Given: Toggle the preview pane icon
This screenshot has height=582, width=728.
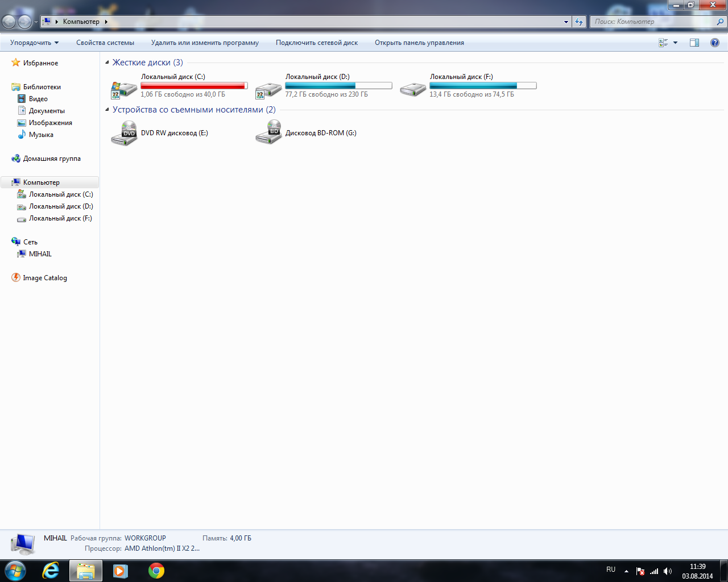Looking at the screenshot, I should [x=694, y=43].
